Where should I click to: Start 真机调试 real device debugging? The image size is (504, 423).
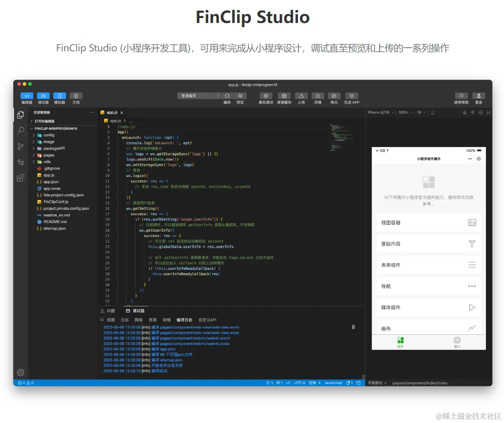click(x=266, y=96)
